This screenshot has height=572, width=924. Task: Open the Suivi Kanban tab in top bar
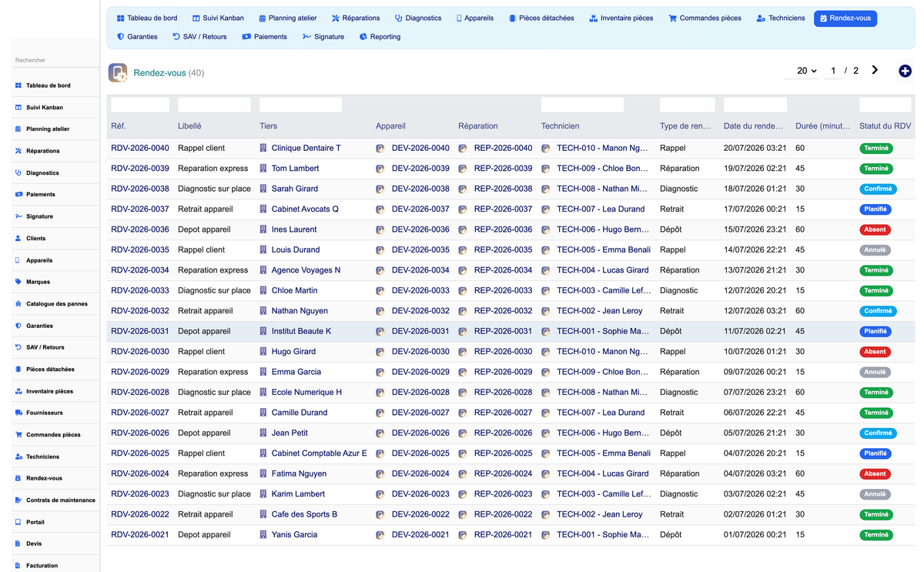tap(218, 18)
